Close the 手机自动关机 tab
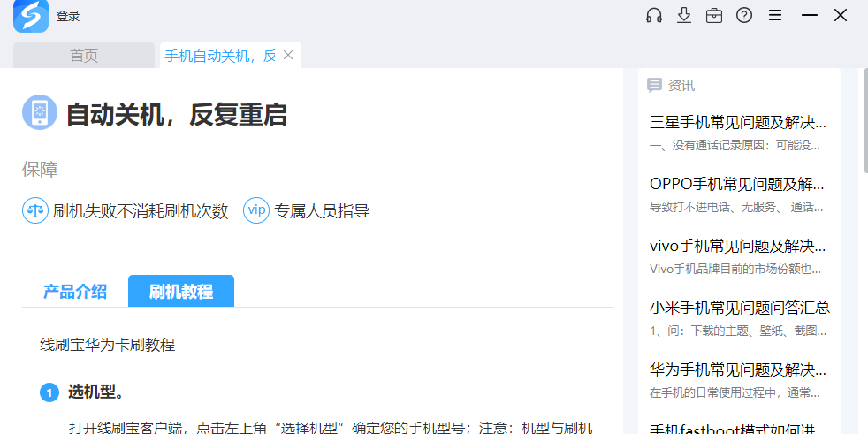This screenshot has width=868, height=434. click(x=288, y=55)
